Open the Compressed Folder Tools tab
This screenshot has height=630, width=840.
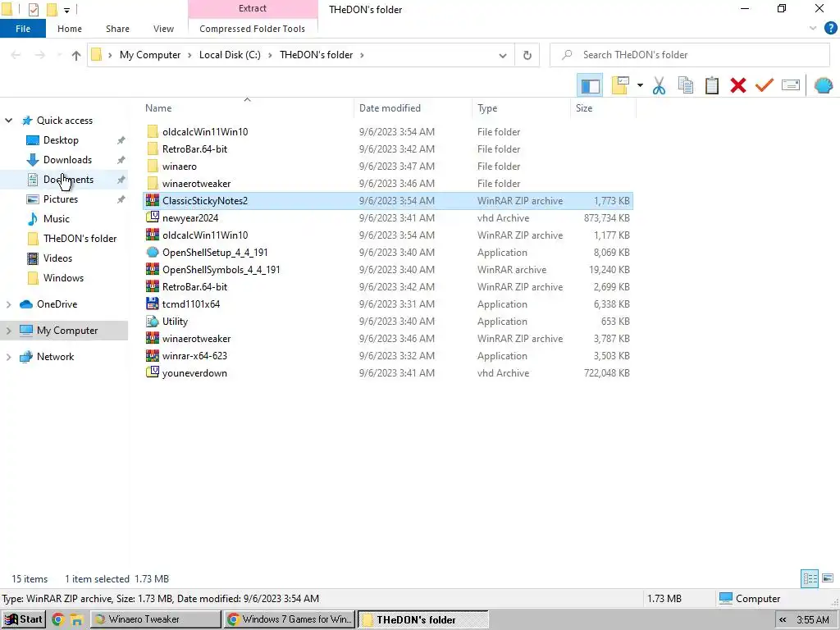tap(253, 29)
